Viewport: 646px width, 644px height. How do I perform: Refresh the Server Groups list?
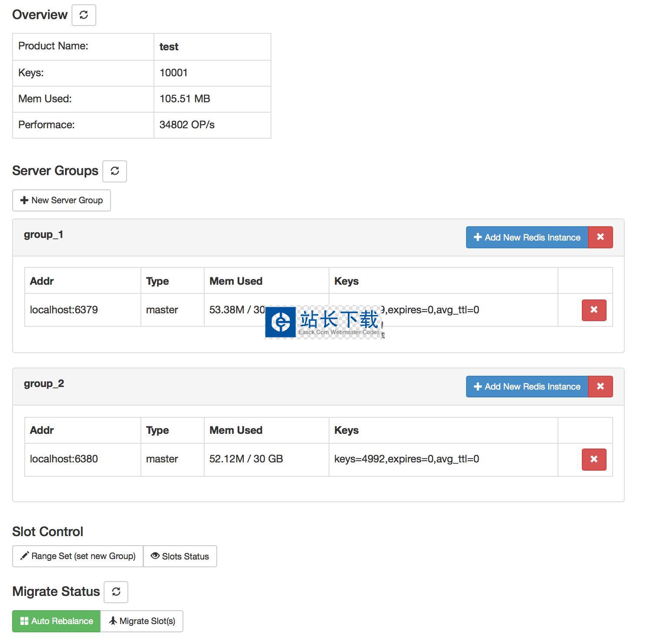tap(114, 171)
